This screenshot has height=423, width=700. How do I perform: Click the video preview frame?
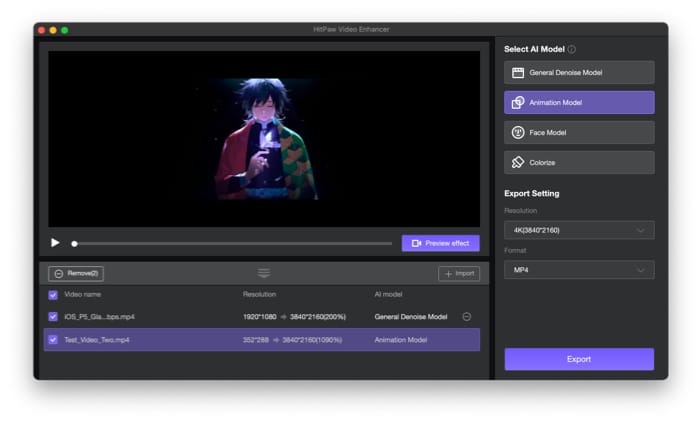click(264, 139)
